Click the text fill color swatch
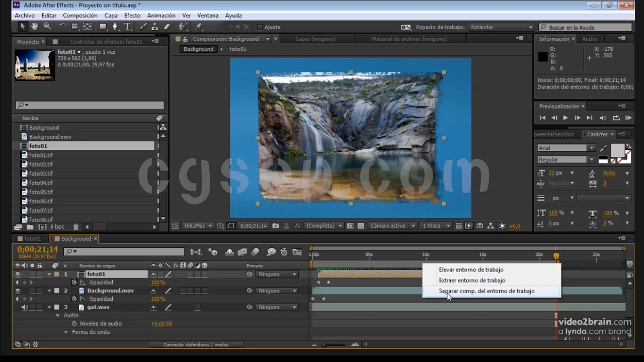The width and height of the screenshot is (644, 362). pos(617,150)
